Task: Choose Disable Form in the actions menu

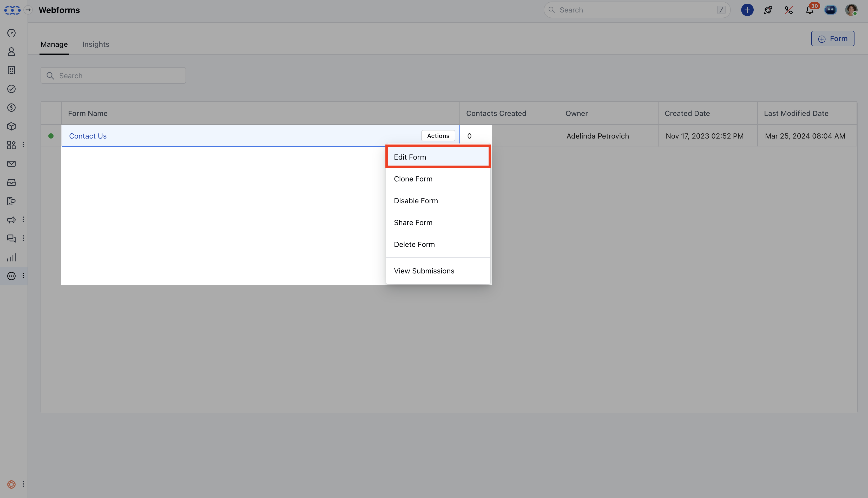Action: point(438,201)
